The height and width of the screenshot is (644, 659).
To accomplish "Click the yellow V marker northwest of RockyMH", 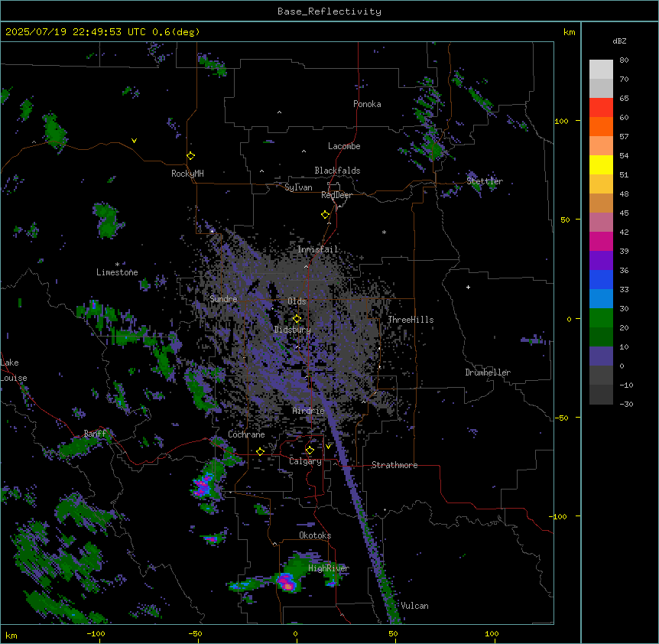I will [x=134, y=141].
